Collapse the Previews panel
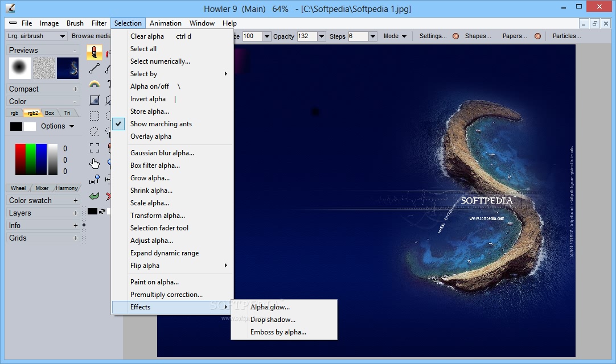 pos(75,50)
